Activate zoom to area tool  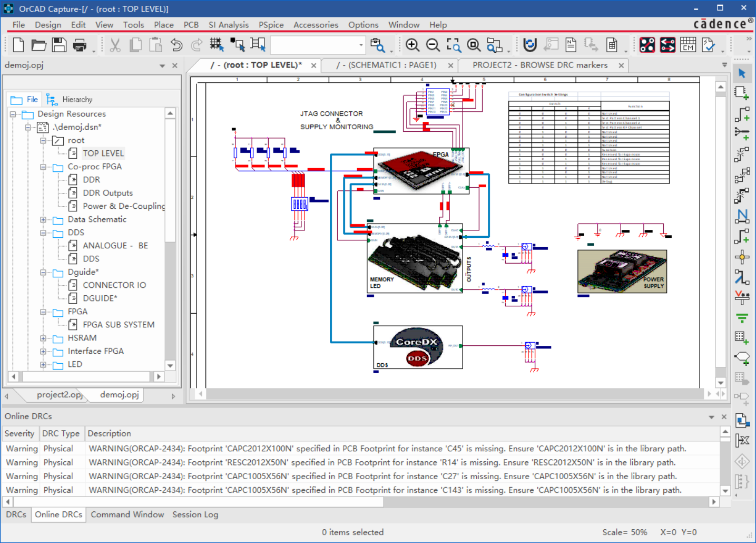[454, 45]
